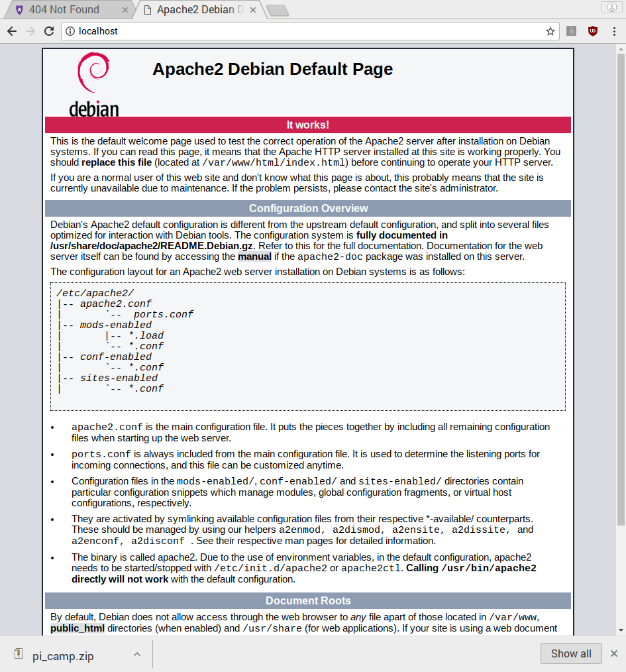
Task: Click the 'sites-enabled' line in the tree
Action: (119, 378)
